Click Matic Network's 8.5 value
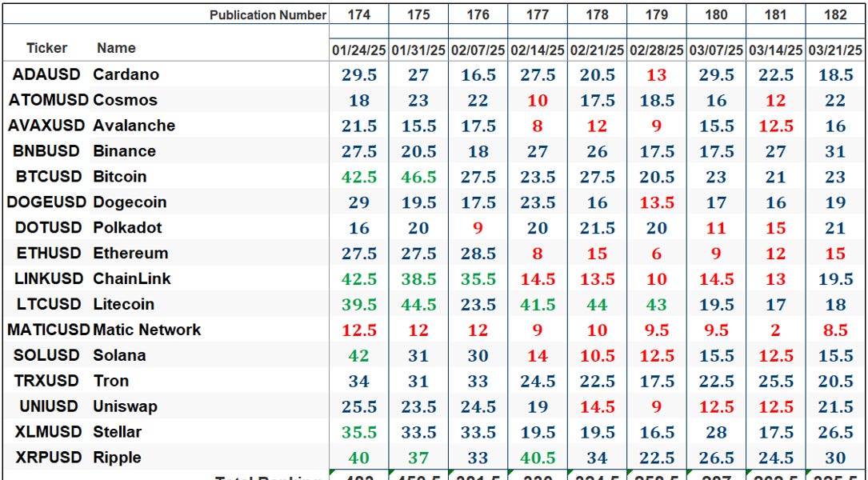This screenshot has width=868, height=480. (x=835, y=330)
